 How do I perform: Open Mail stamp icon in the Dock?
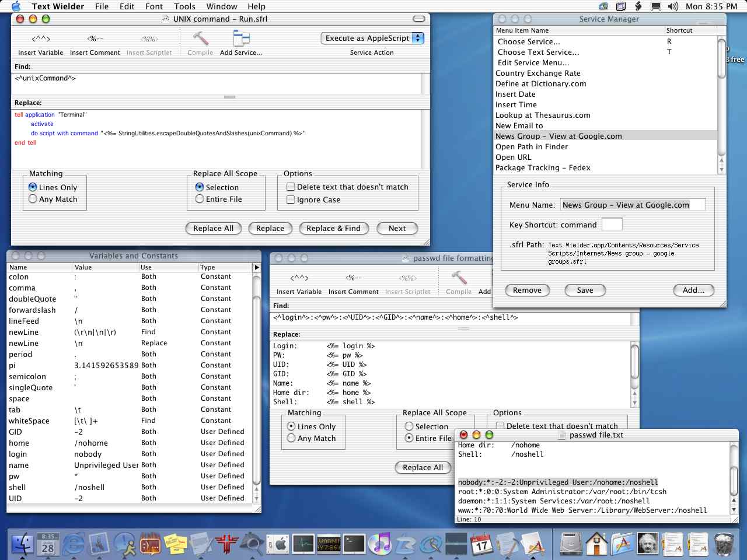(x=99, y=545)
